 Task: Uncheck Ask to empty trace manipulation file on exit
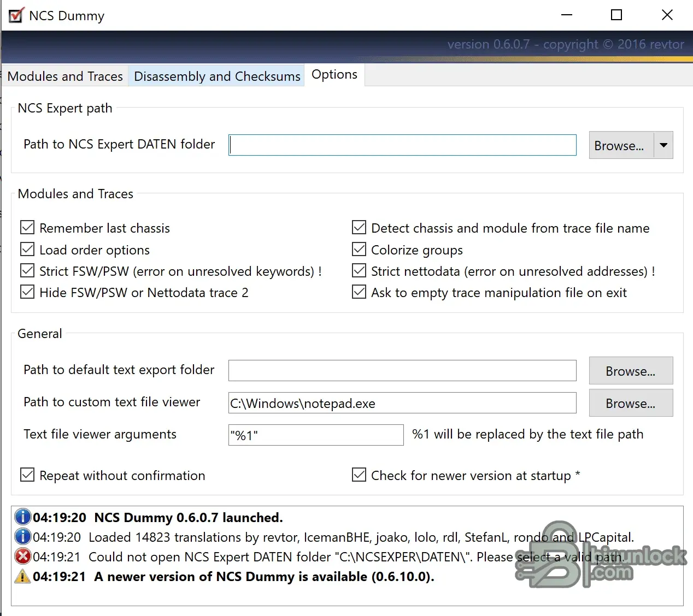point(359,292)
